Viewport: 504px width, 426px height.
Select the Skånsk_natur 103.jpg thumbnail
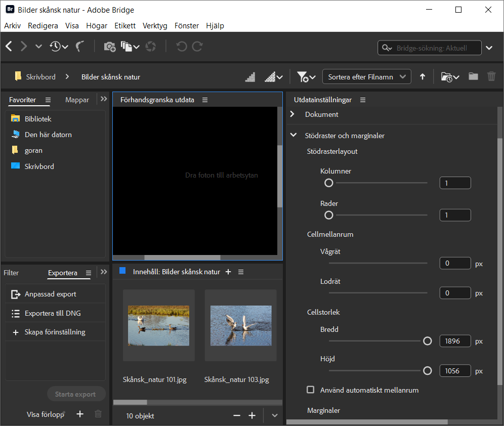[240, 325]
